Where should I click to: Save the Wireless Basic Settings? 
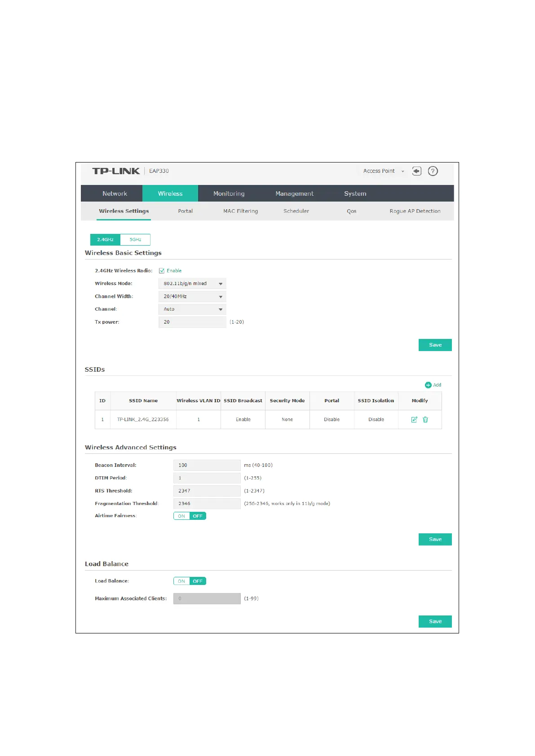[435, 345]
